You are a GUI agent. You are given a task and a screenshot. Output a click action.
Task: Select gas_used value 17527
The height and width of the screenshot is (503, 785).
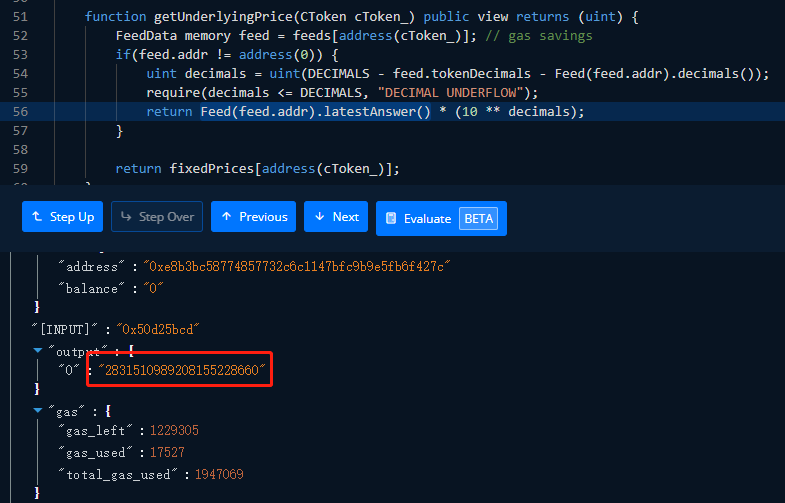tap(167, 452)
